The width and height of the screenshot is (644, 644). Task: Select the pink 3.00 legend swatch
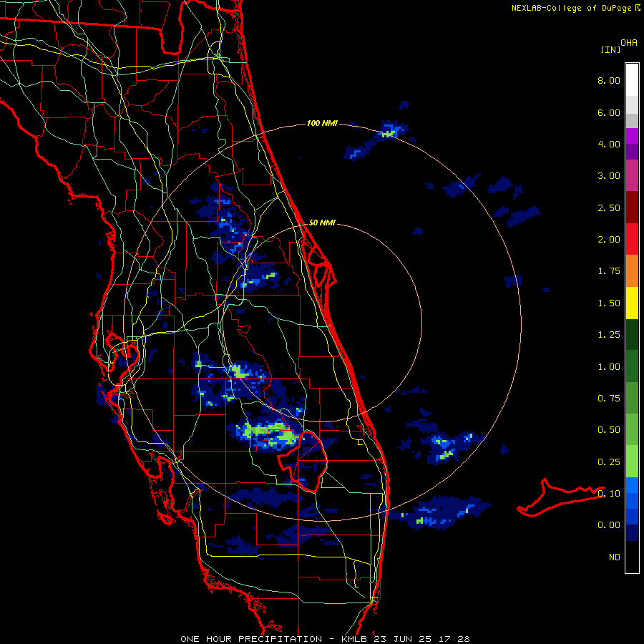(x=632, y=175)
